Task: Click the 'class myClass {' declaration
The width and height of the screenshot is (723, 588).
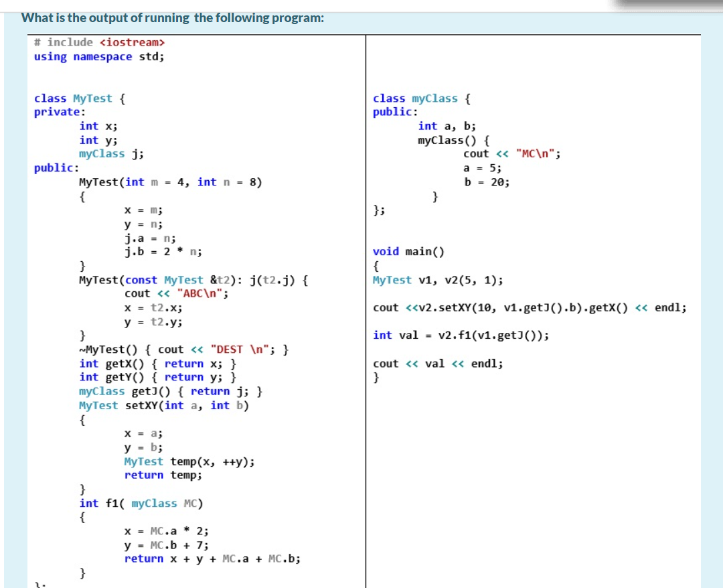Action: point(422,98)
